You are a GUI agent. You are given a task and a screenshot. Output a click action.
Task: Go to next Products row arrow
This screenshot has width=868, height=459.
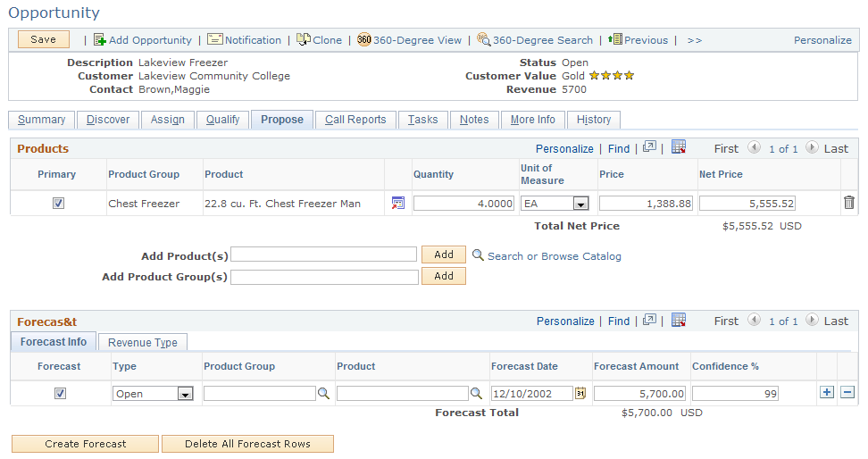pos(812,147)
